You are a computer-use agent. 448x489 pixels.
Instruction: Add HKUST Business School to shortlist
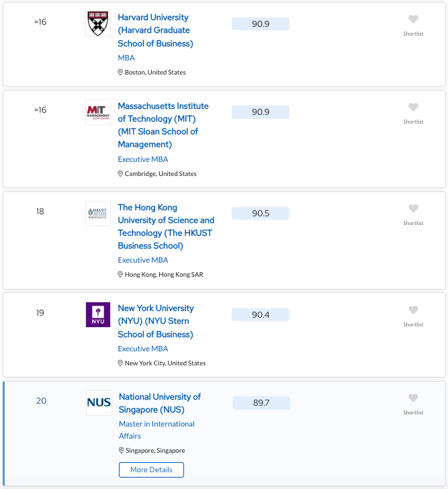tap(413, 209)
